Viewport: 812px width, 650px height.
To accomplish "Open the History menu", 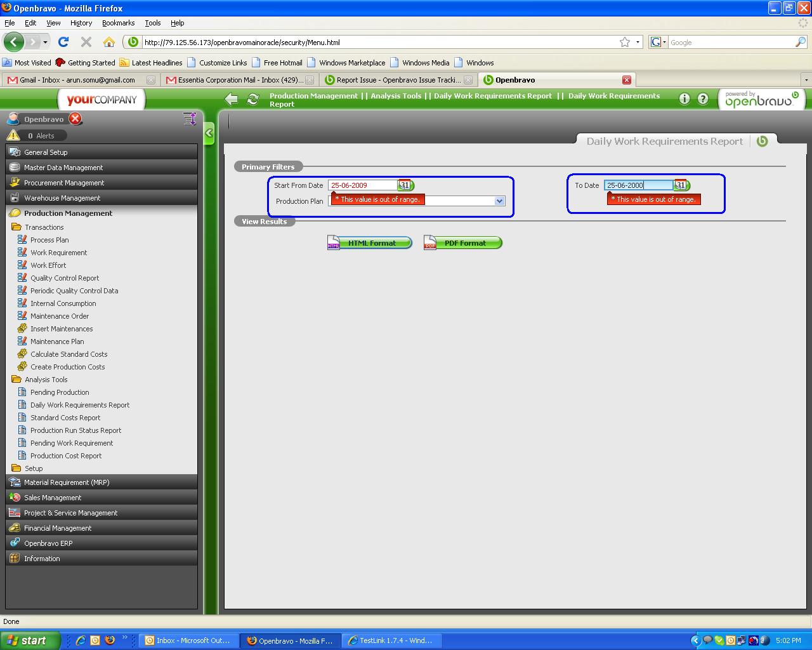I will point(81,23).
